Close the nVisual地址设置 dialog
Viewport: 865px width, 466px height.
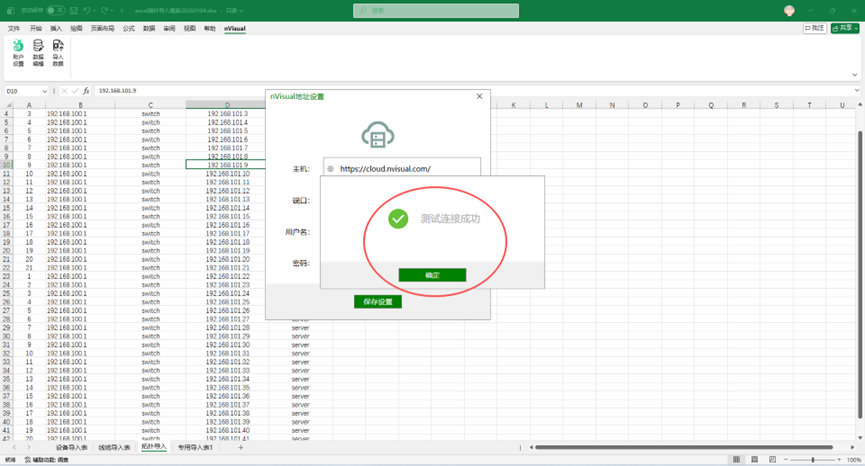(479, 96)
